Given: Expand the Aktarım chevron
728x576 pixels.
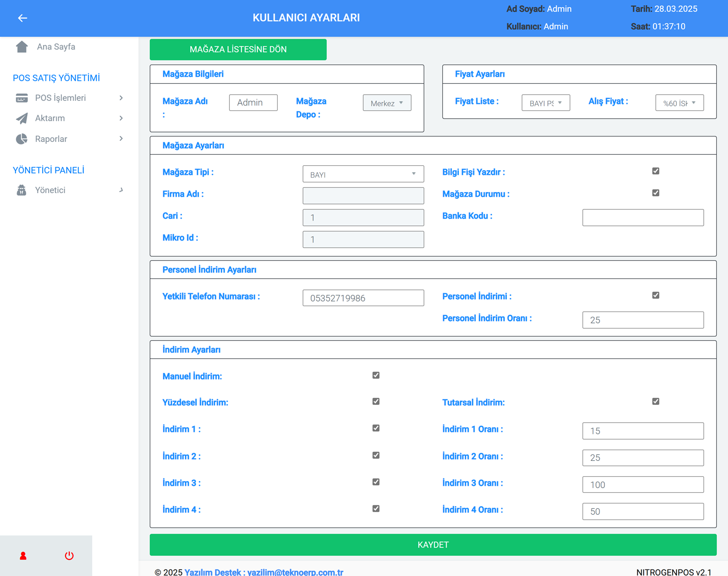Looking at the screenshot, I should point(122,118).
